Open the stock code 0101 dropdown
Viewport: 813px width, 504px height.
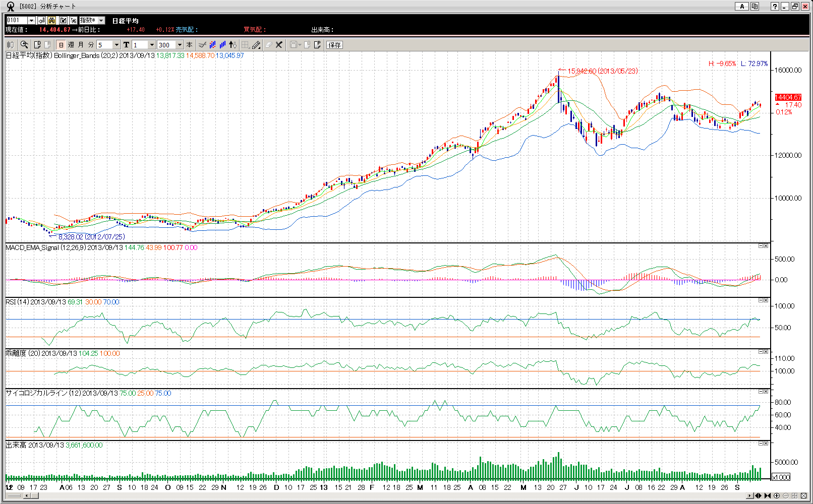(31, 20)
